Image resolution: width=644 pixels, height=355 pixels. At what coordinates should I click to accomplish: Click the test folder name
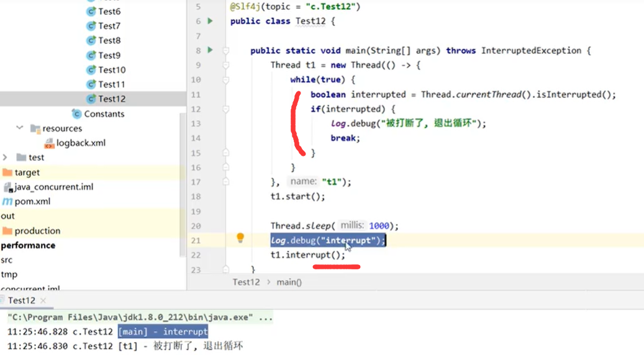coord(36,158)
